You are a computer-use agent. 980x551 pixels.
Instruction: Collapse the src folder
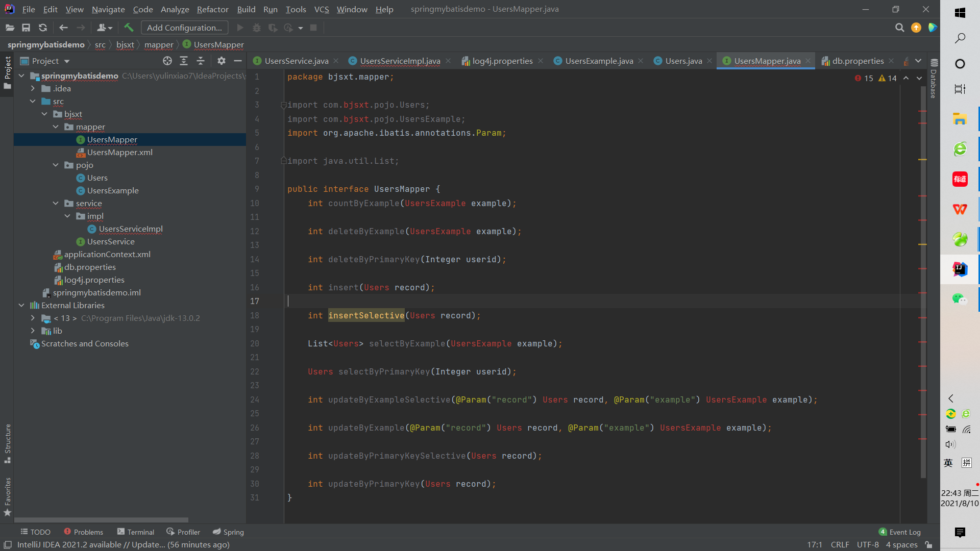click(33, 101)
